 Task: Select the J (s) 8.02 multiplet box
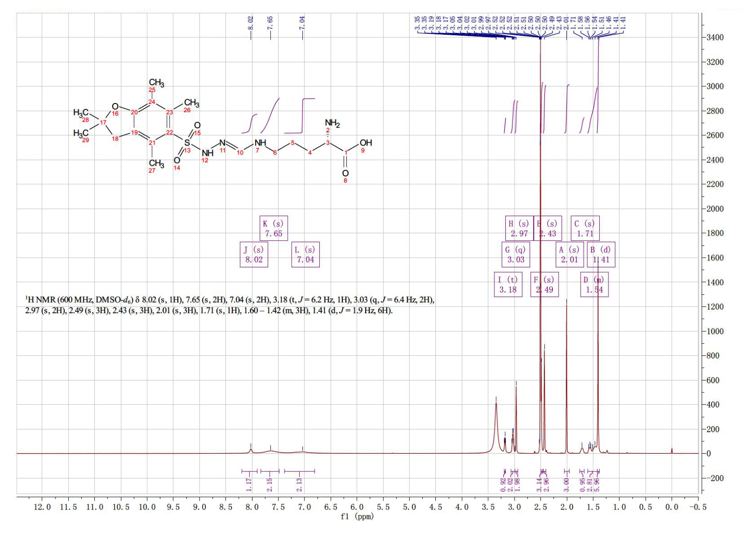click(254, 255)
